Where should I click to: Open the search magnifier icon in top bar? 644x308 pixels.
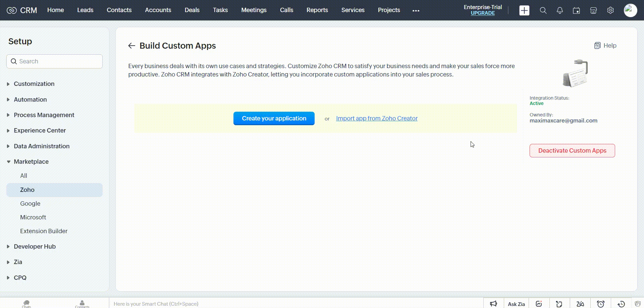point(543,10)
